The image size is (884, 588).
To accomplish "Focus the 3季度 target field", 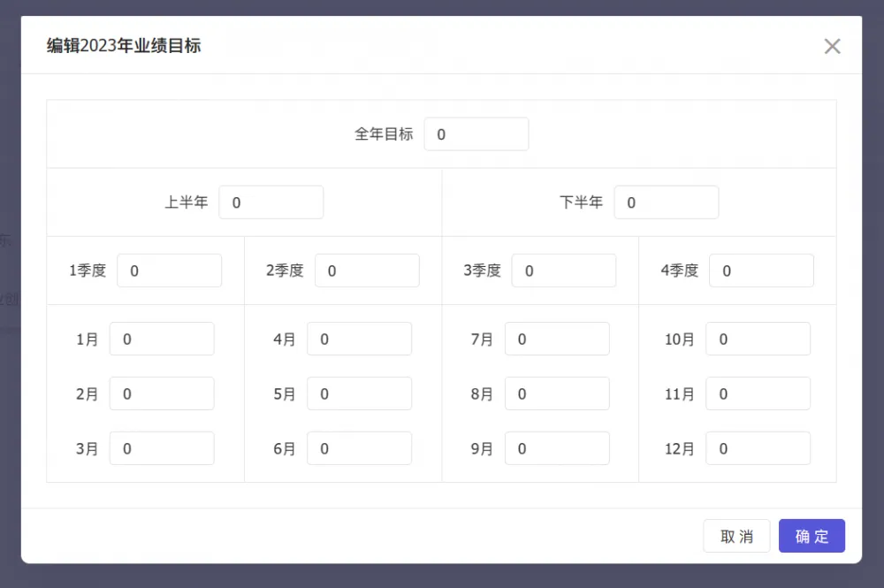I will (564, 271).
